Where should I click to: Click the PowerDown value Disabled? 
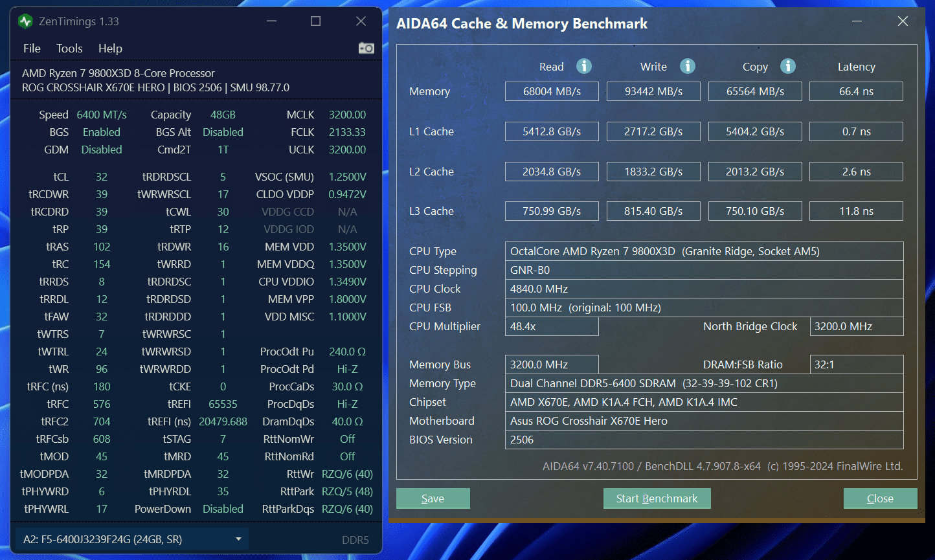pos(223,509)
